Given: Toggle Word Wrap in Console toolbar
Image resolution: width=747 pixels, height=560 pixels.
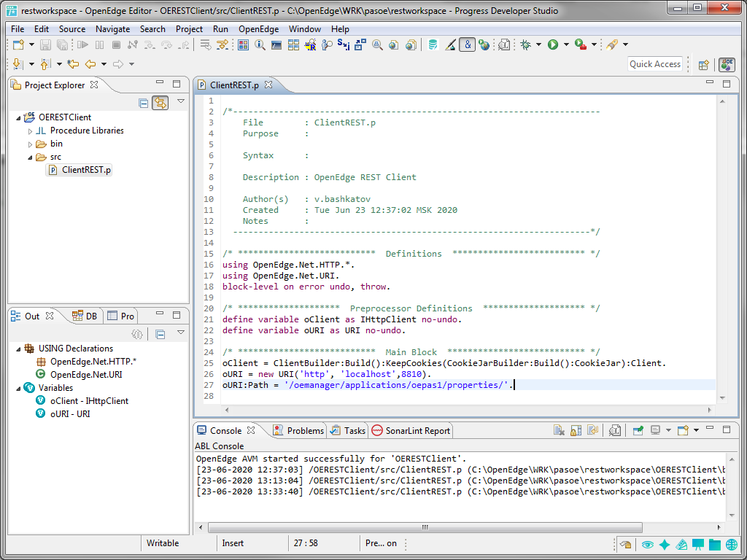Looking at the screenshot, I should 593,430.
